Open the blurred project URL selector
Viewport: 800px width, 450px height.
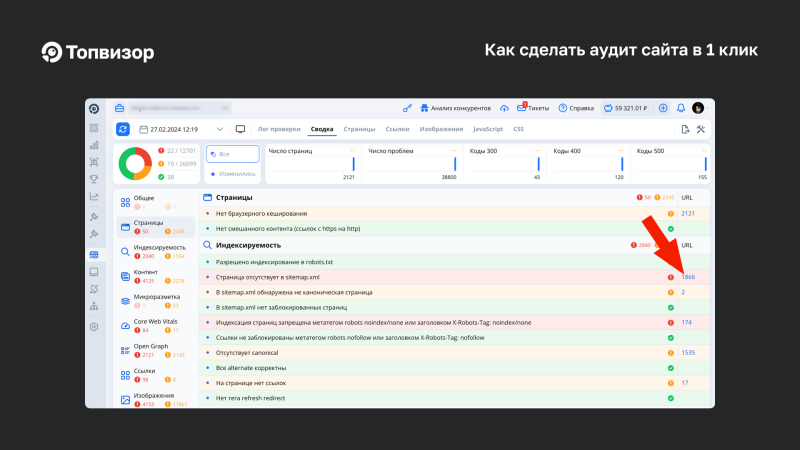pos(179,108)
